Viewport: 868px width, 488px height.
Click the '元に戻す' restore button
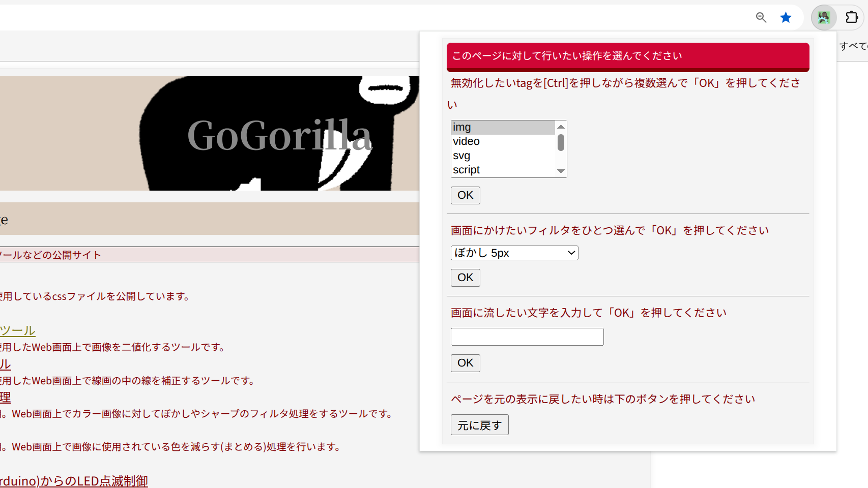coord(479,425)
